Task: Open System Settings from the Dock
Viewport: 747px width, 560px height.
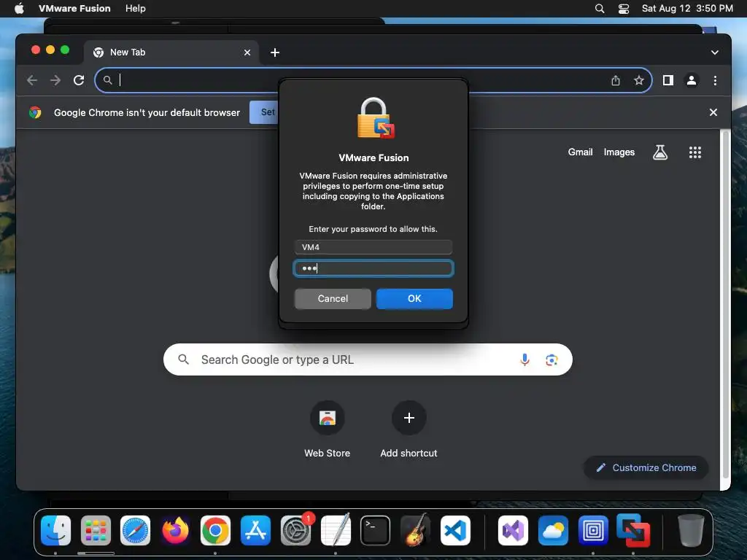Action: click(296, 531)
